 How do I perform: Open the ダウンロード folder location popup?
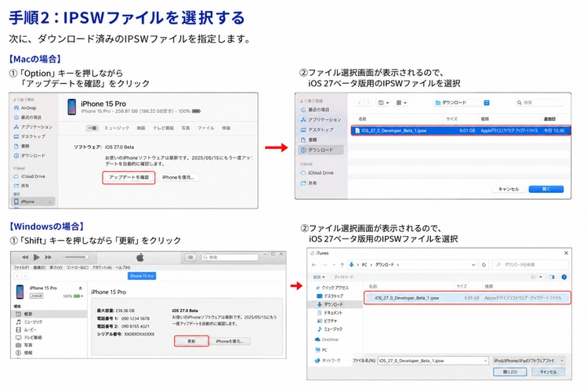[x=462, y=103]
